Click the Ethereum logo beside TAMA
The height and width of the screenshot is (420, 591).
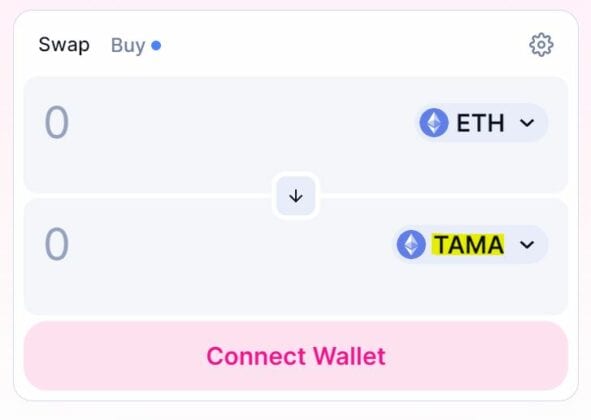tap(411, 244)
